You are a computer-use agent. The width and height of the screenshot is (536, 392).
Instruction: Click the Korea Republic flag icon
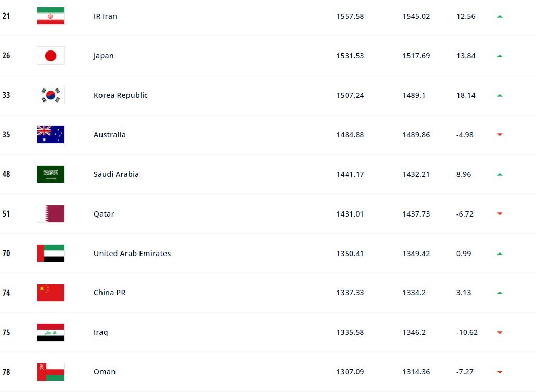50,95
